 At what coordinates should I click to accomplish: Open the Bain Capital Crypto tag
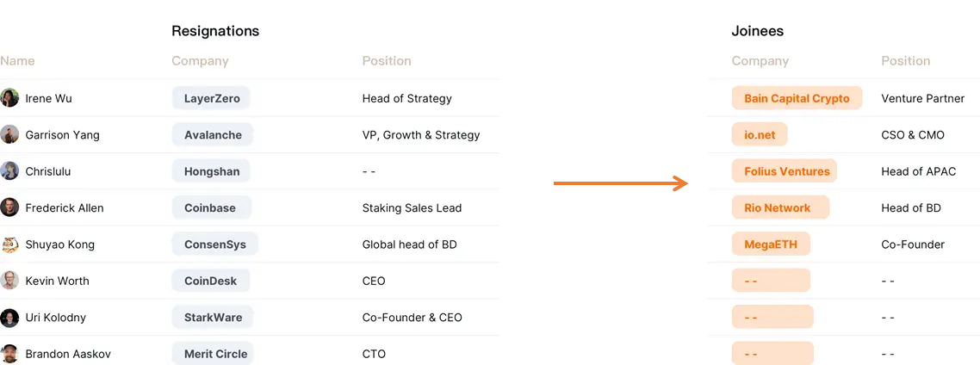797,98
